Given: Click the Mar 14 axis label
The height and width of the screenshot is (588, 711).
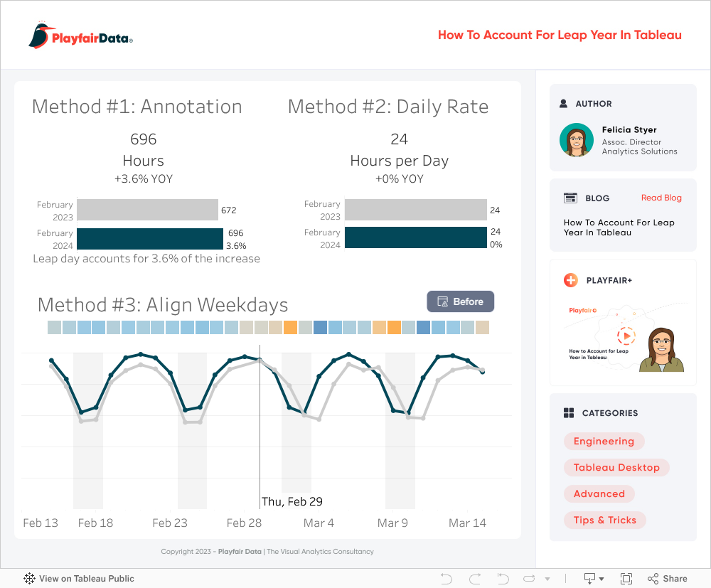Looking at the screenshot, I should pos(467,523).
